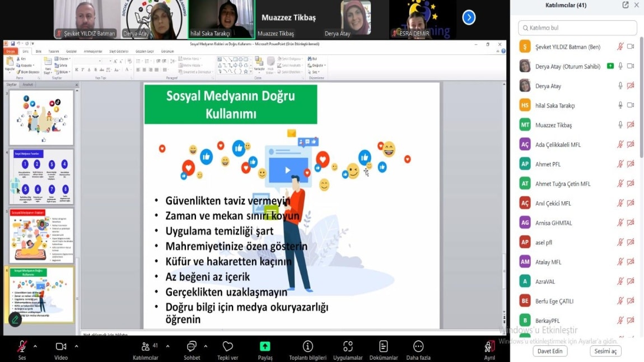
Task: Open the Dokümanlar documents icon
Action: [383, 346]
